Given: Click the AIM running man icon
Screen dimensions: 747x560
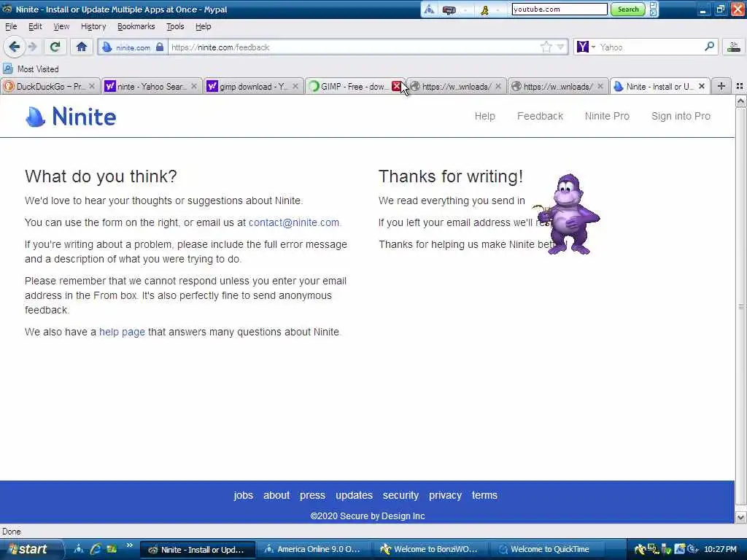Looking at the screenshot, I should click(484, 9).
